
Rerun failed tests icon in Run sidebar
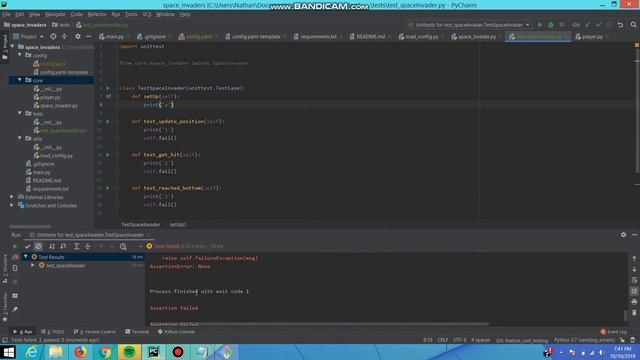tap(15, 257)
